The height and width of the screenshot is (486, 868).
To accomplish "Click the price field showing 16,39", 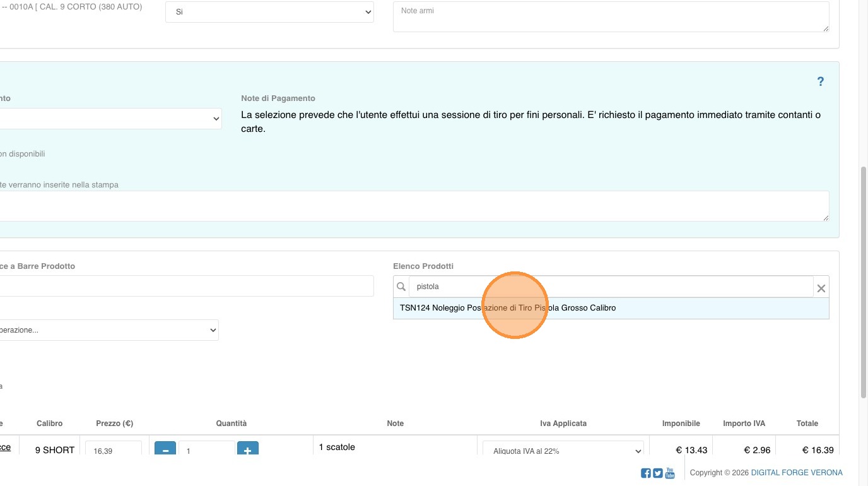I will [114, 451].
